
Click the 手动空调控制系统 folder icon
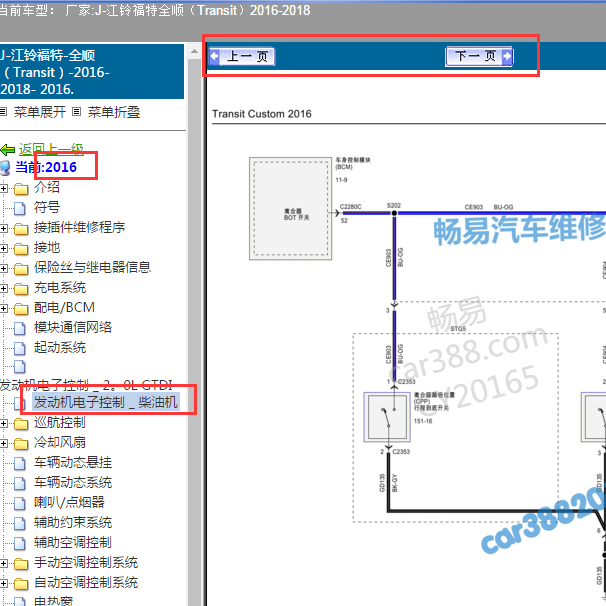tap(21, 564)
